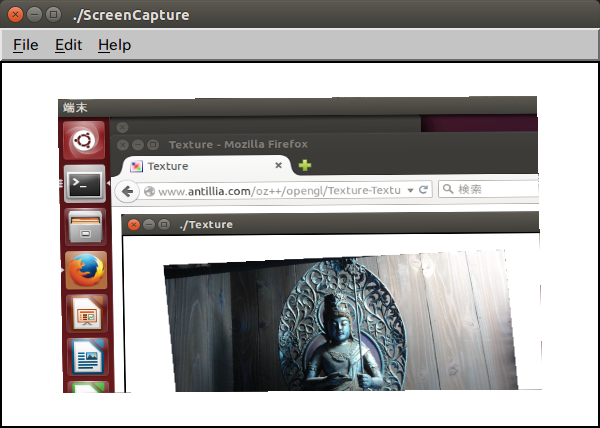Click the globe site identity icon
Screen dimensions: 600x428
pyautogui.click(x=149, y=191)
